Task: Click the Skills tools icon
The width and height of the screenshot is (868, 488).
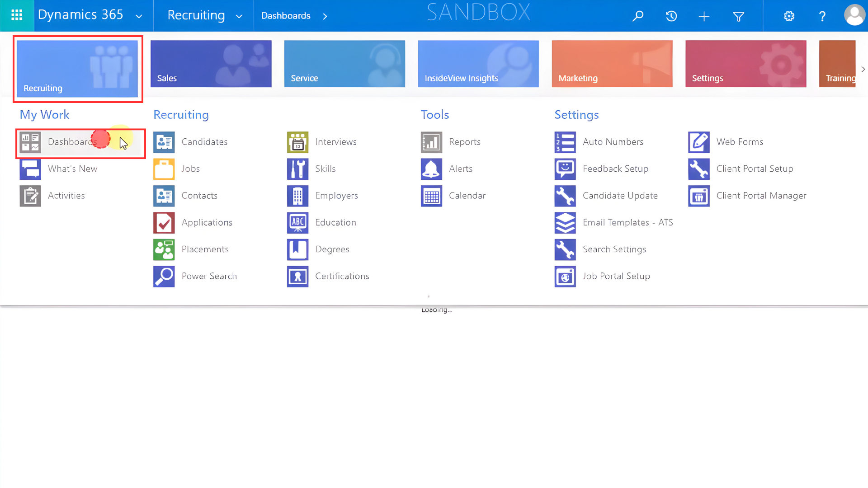Action: coord(298,169)
